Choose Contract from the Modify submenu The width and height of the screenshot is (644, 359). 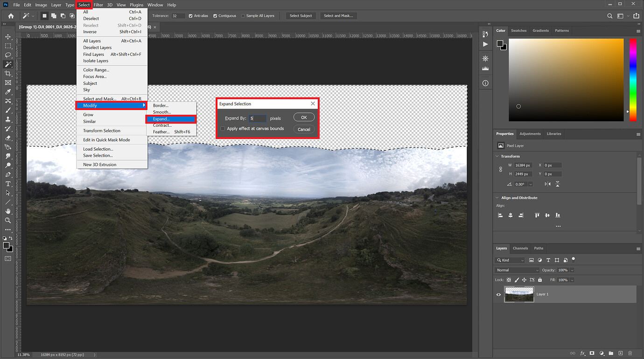(x=162, y=125)
